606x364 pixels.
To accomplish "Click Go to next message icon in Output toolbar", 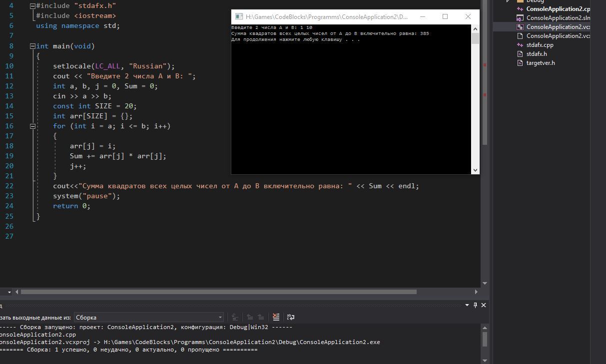I will pos(260,317).
